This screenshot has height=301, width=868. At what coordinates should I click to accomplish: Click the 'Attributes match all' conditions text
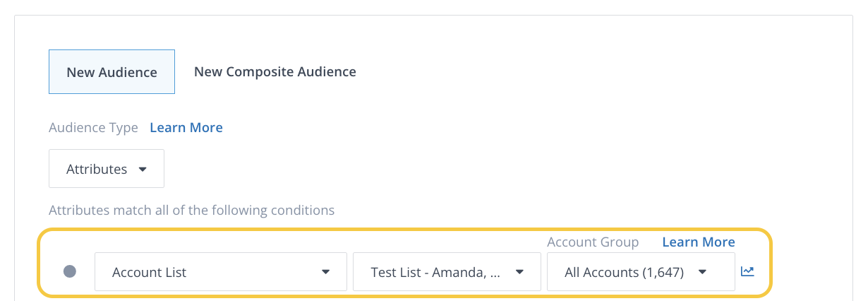coord(191,211)
